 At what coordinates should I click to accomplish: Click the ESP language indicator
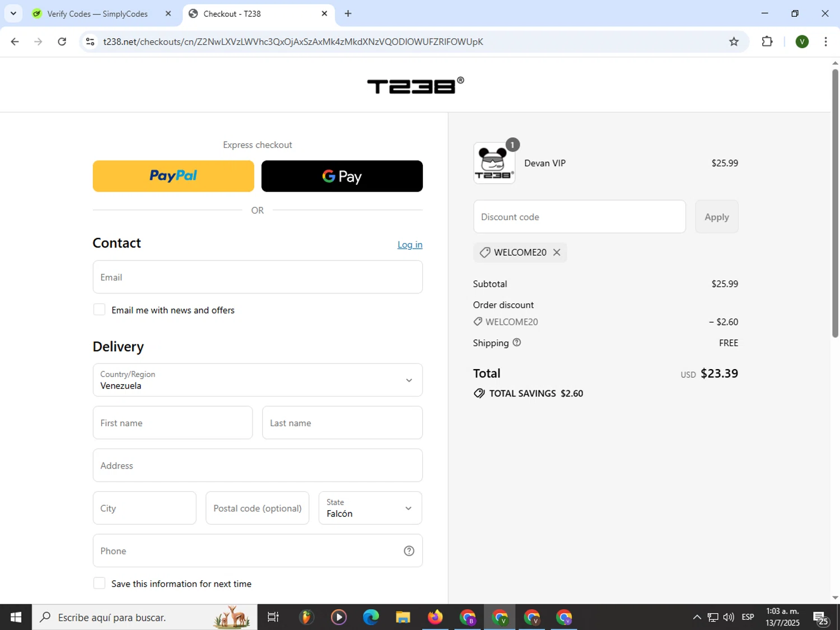(x=748, y=617)
